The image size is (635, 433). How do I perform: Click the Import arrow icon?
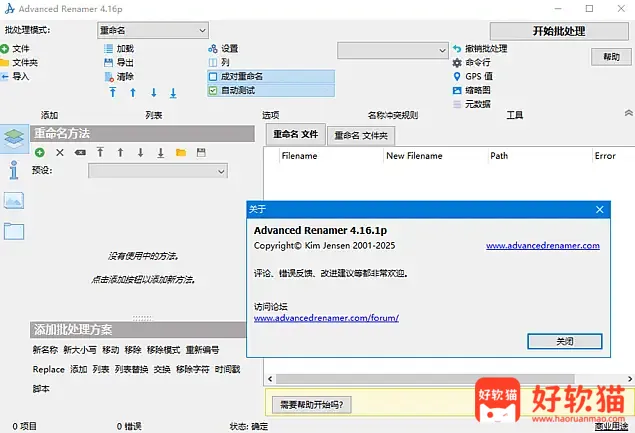pos(4,77)
